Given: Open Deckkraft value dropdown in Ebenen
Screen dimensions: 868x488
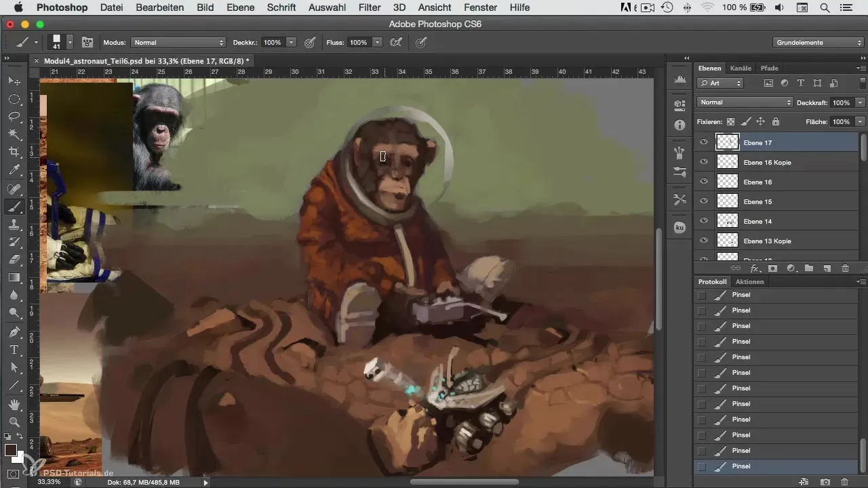Looking at the screenshot, I should click(861, 102).
